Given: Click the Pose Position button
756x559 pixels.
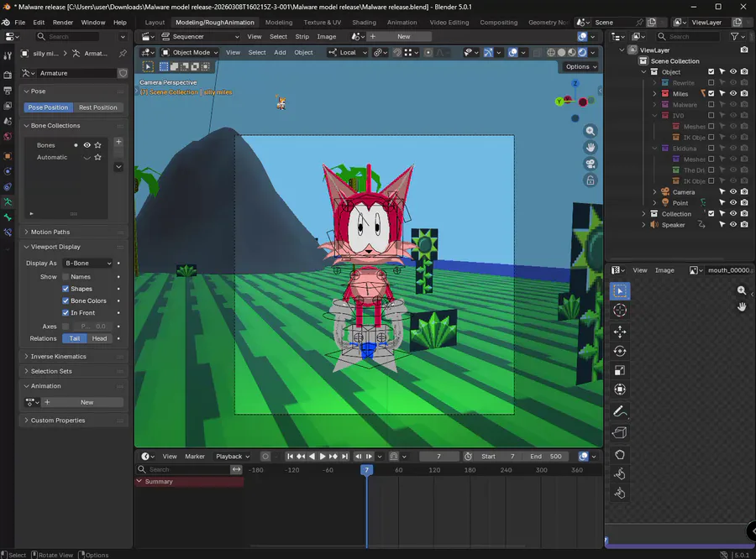Looking at the screenshot, I should [48, 107].
